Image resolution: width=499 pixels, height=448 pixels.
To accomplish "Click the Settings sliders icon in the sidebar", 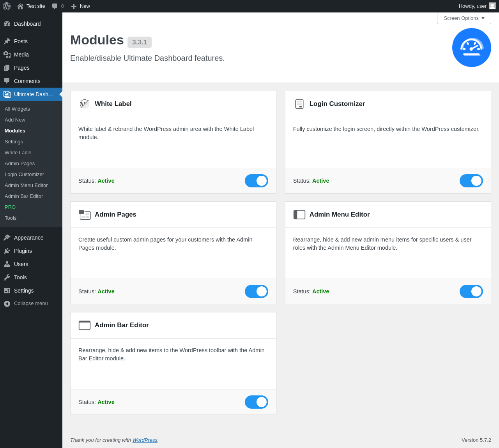I will point(7,291).
